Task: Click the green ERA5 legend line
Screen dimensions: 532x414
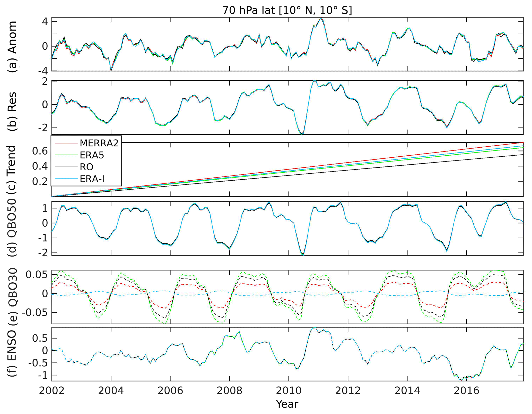Action: click(x=66, y=155)
